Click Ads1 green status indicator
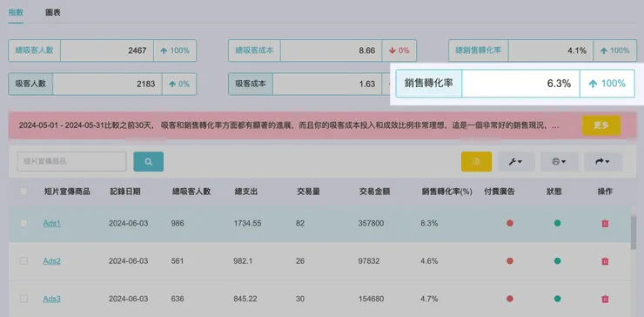 click(x=557, y=223)
